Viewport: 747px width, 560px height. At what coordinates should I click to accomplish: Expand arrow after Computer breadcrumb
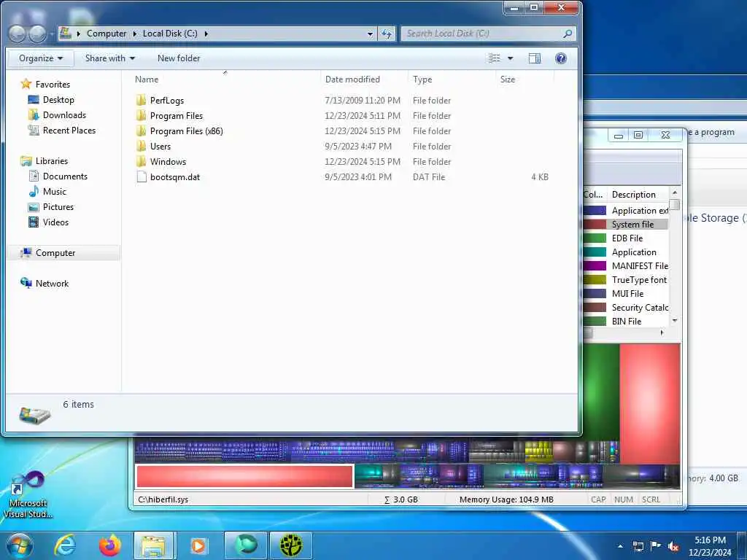pos(134,34)
